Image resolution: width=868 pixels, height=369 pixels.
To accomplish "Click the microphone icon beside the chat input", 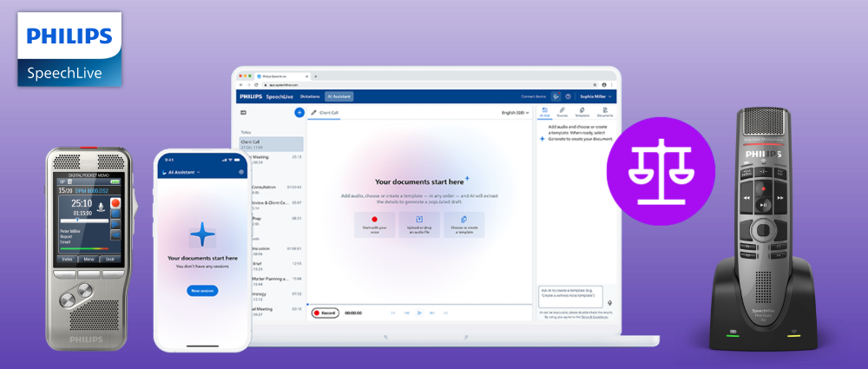I will [610, 302].
